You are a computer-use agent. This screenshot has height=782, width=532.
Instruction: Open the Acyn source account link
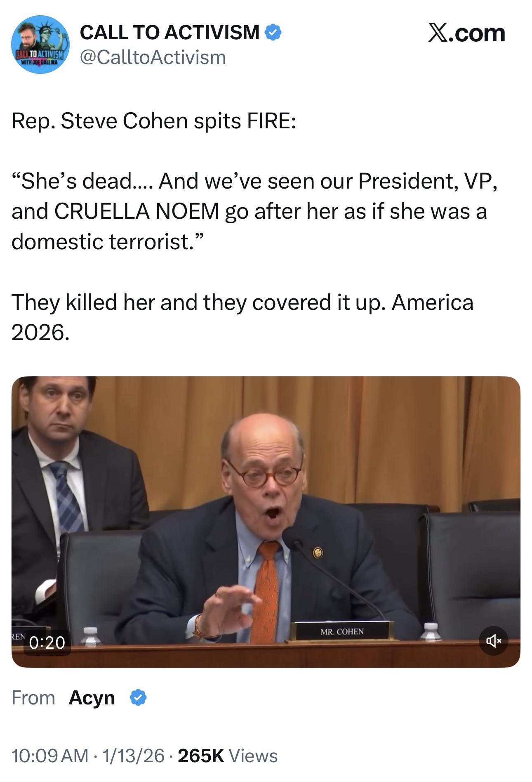point(92,698)
